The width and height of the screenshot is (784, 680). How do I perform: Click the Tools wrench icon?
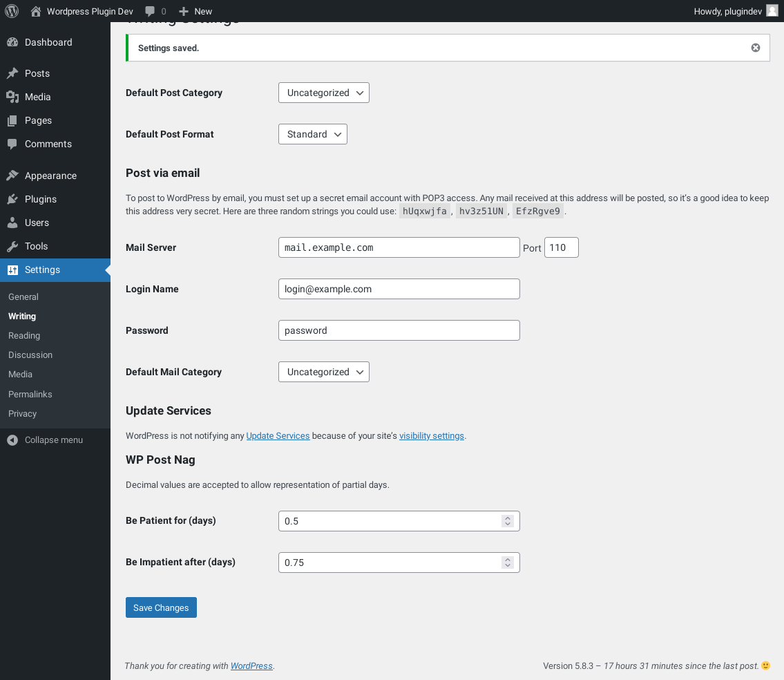click(x=12, y=246)
